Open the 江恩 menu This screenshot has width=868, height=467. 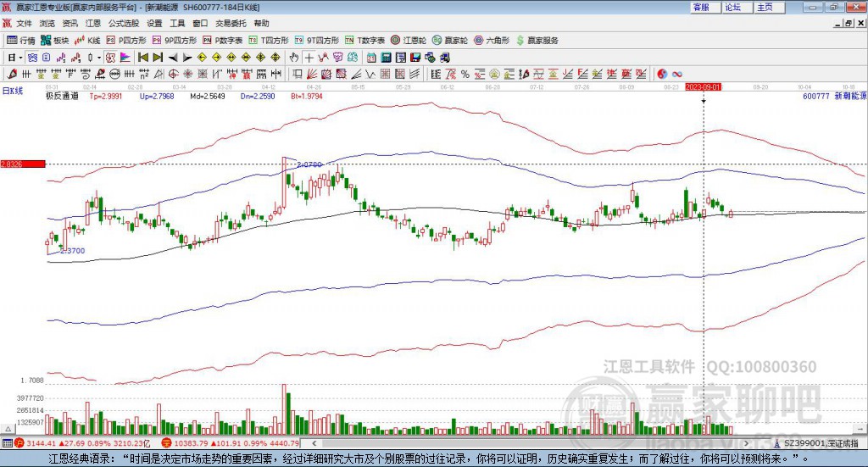click(93, 23)
